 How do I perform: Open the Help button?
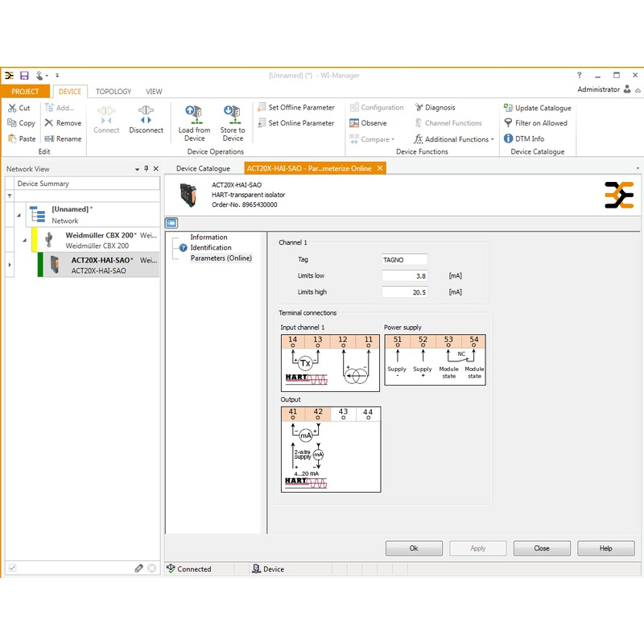coord(606,548)
